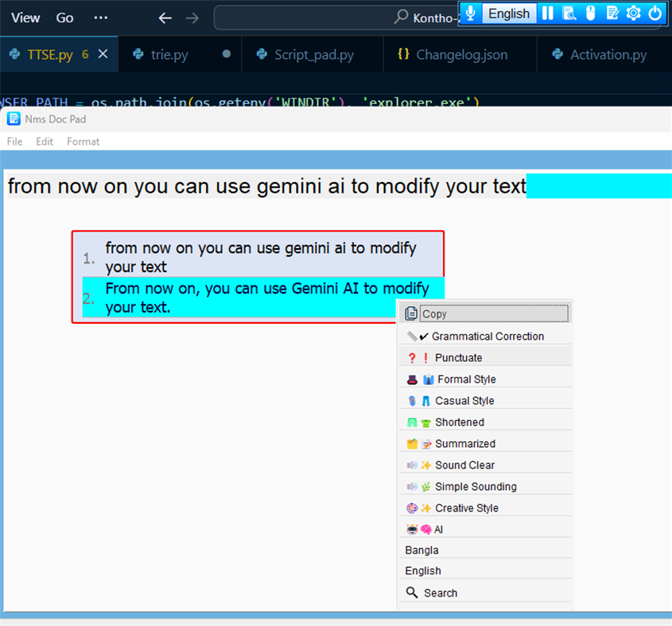Open settings gear in voice toolbar
The height and width of the screenshot is (626, 672).
coord(633,14)
